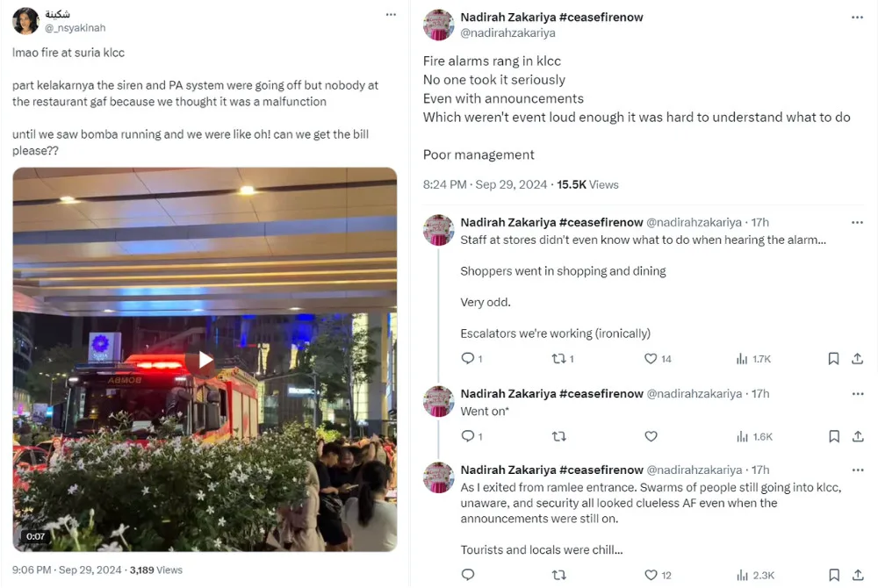Like the 'Went on*' tweet
The height and width of the screenshot is (588, 878).
651,436
